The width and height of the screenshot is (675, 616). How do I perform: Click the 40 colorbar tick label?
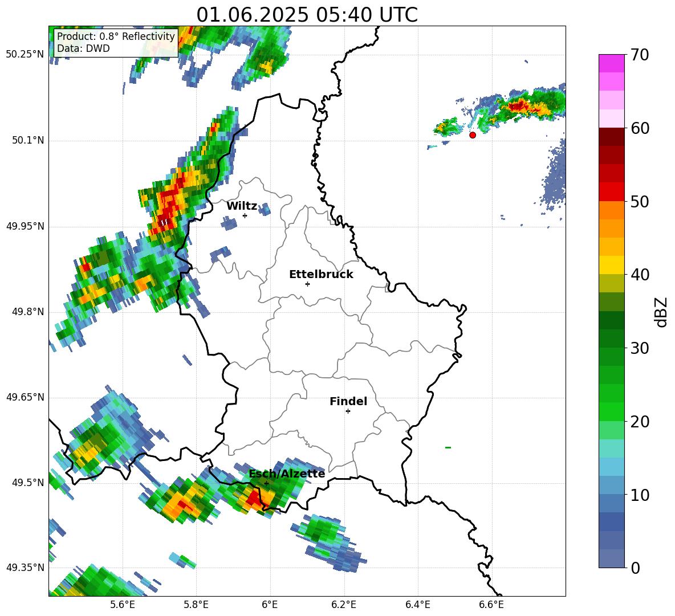(x=639, y=275)
